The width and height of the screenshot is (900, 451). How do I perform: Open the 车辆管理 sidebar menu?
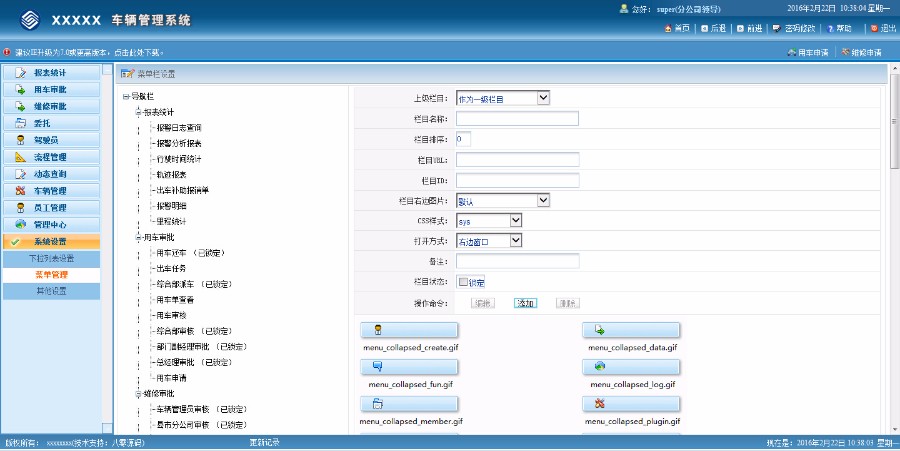click(50, 190)
